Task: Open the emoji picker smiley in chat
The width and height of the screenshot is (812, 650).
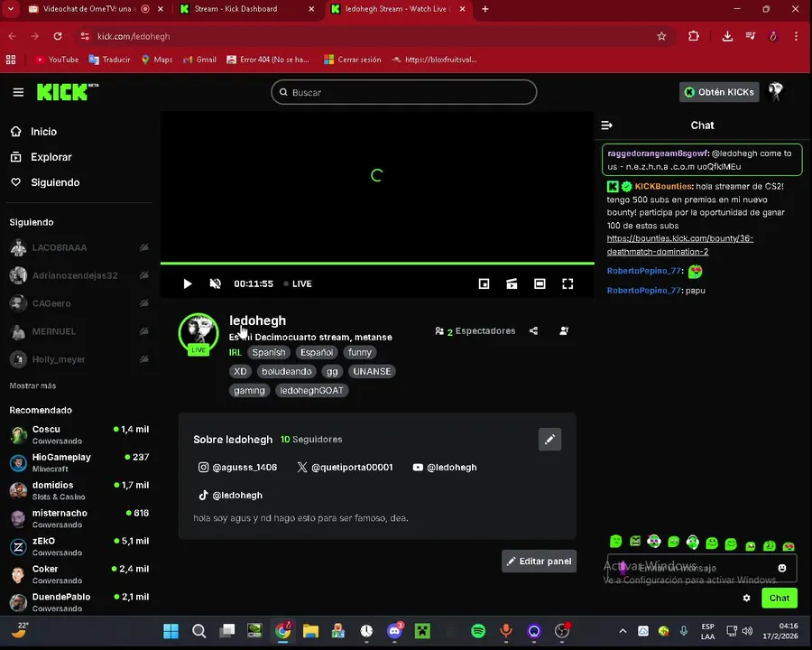Action: (782, 568)
